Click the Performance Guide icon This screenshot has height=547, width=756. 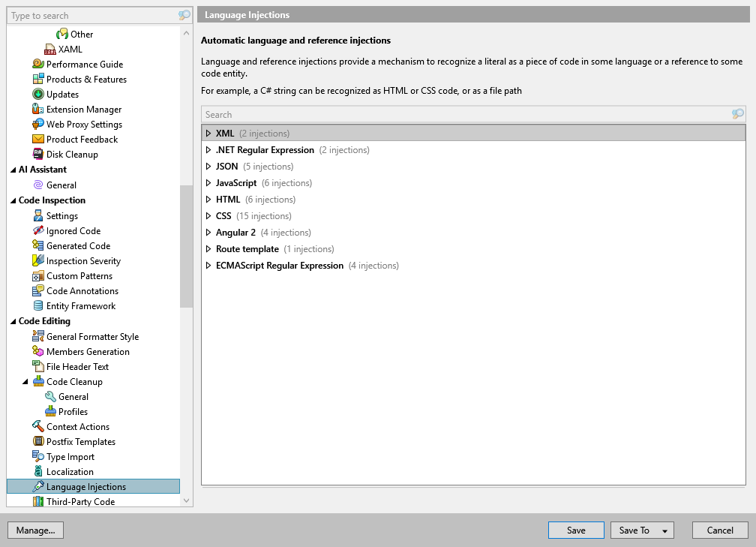[37, 64]
